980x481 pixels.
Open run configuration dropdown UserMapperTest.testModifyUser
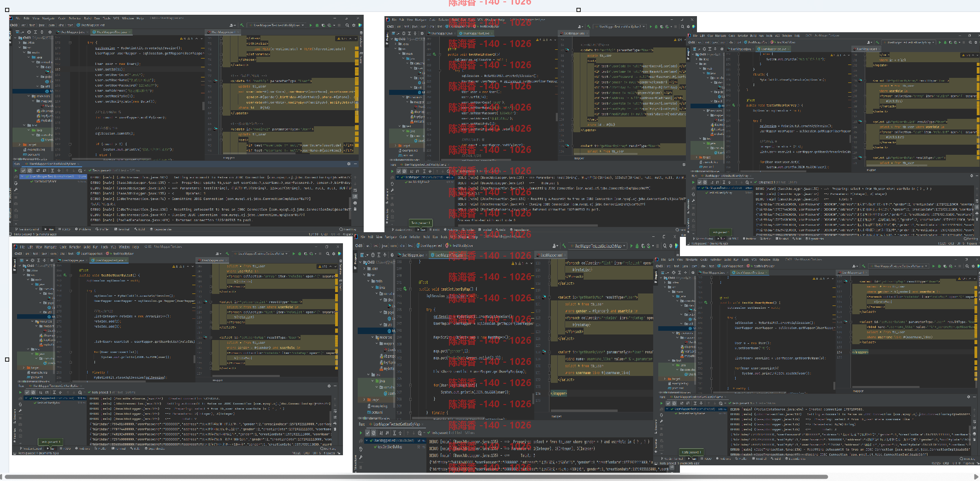click(x=277, y=25)
